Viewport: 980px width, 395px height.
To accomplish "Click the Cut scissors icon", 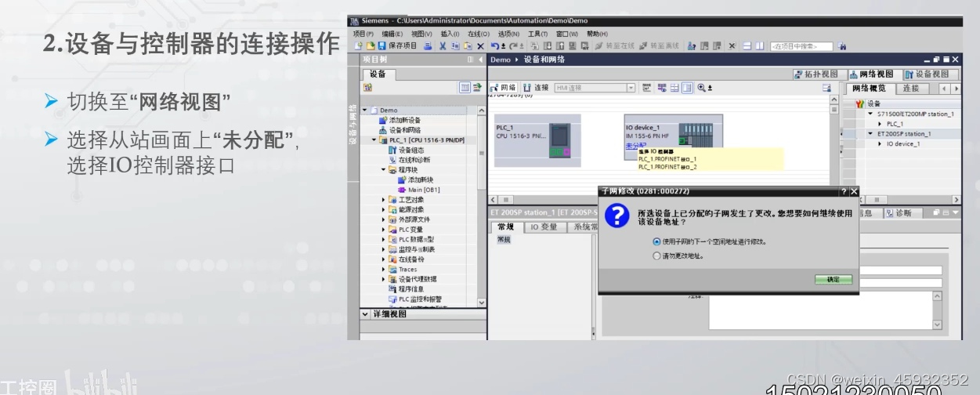I will 443,45.
